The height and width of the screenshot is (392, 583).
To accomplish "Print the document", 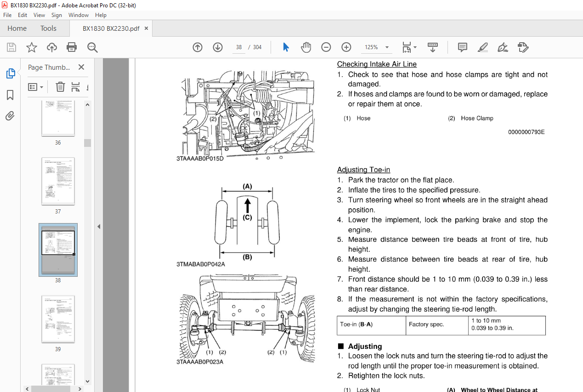I will 72,47.
